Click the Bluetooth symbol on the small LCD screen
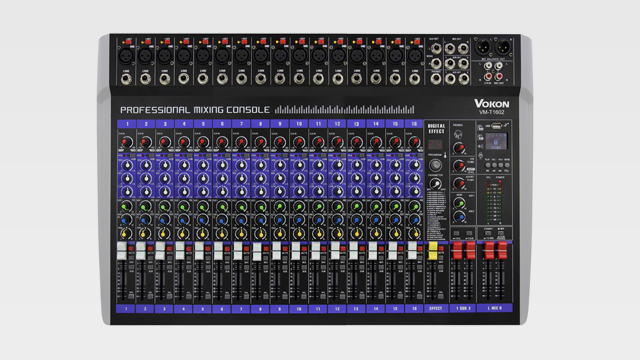 [496, 142]
